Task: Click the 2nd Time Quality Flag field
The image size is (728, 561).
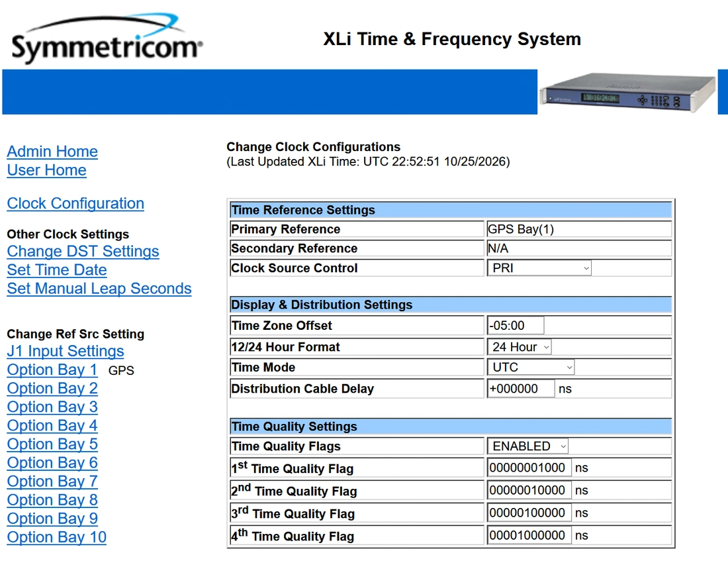Action: 529,490
